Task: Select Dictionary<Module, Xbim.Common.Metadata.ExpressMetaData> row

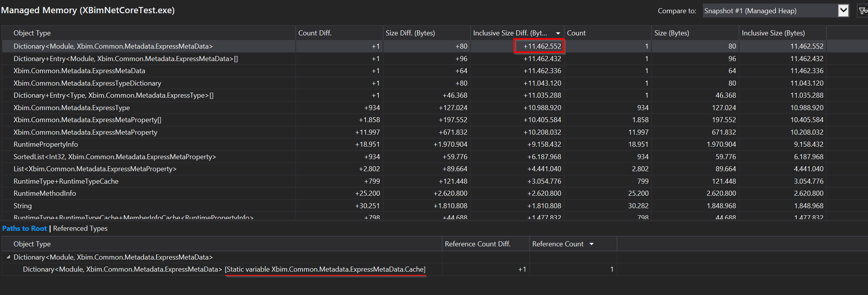Action: click(x=434, y=46)
